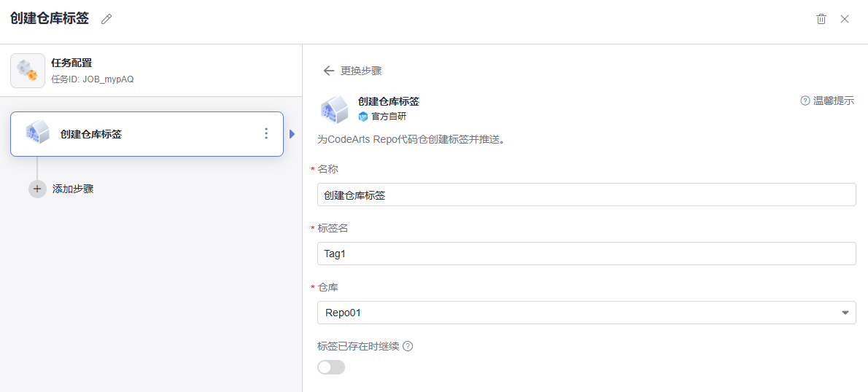Click the pencil edit title icon

click(x=106, y=19)
